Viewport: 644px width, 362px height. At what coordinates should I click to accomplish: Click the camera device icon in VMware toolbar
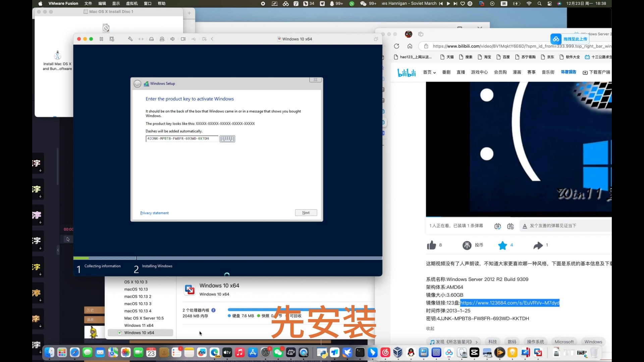tap(183, 39)
